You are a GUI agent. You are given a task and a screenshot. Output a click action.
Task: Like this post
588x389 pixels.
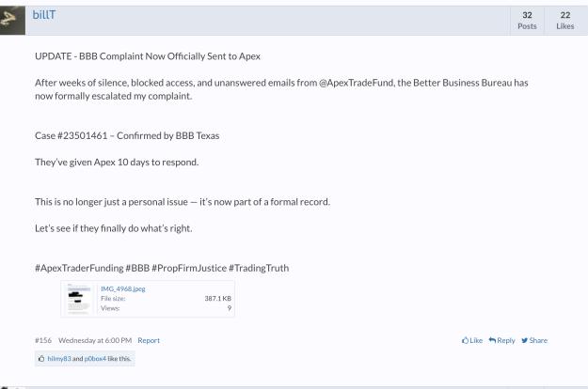(472, 340)
